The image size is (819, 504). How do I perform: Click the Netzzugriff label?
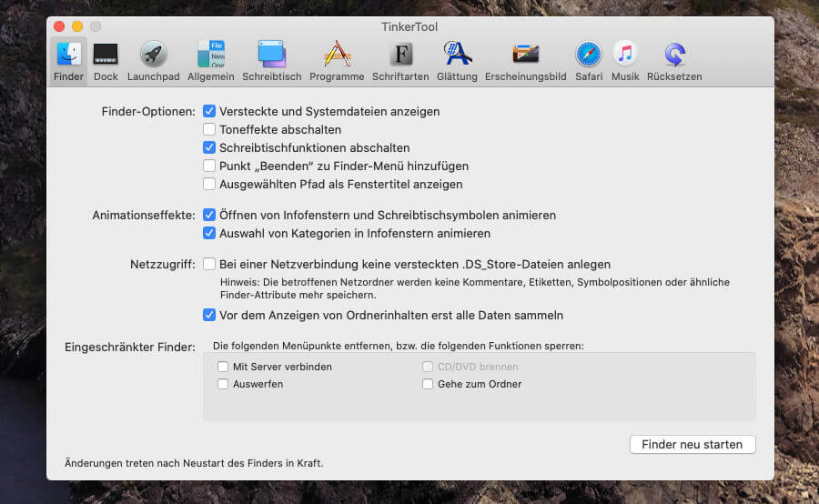pyautogui.click(x=163, y=264)
